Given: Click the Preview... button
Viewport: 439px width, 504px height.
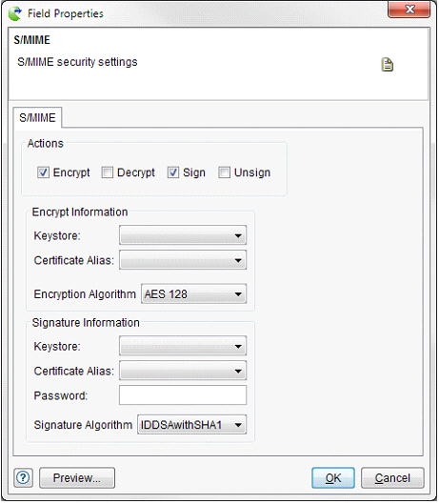Looking at the screenshot, I should click(x=77, y=478).
